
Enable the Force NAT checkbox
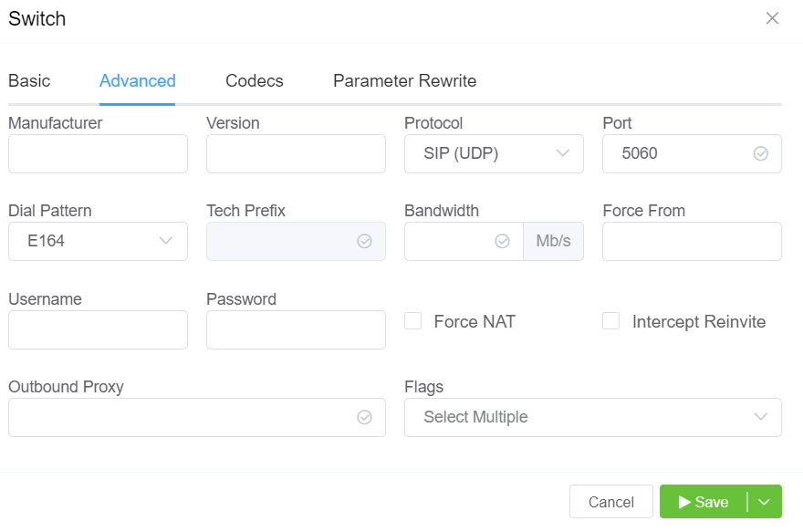[413, 321]
